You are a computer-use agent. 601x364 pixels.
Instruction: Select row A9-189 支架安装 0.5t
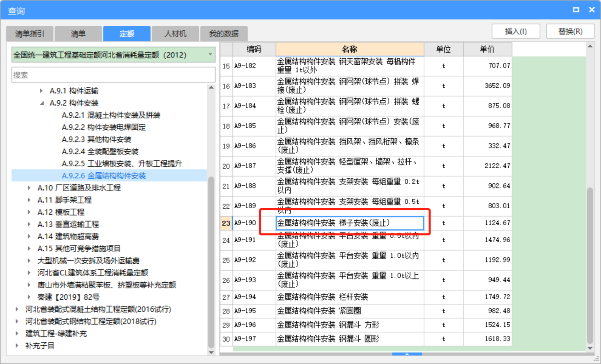[x=366, y=206]
